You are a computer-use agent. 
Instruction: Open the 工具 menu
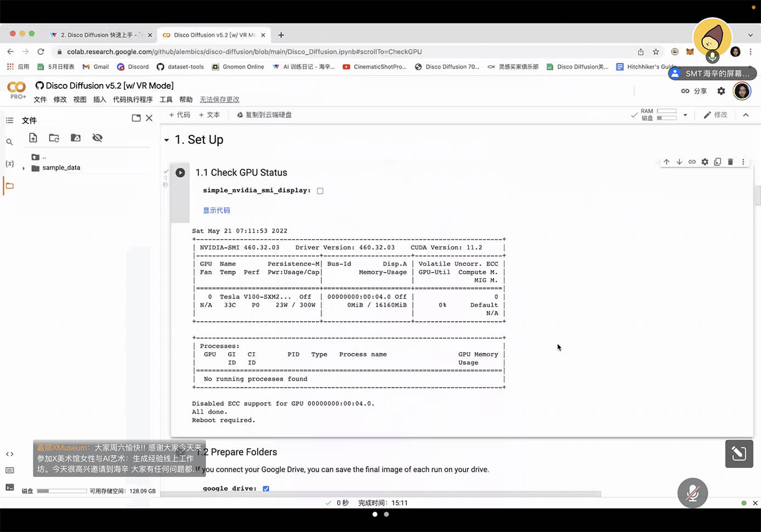click(166, 100)
